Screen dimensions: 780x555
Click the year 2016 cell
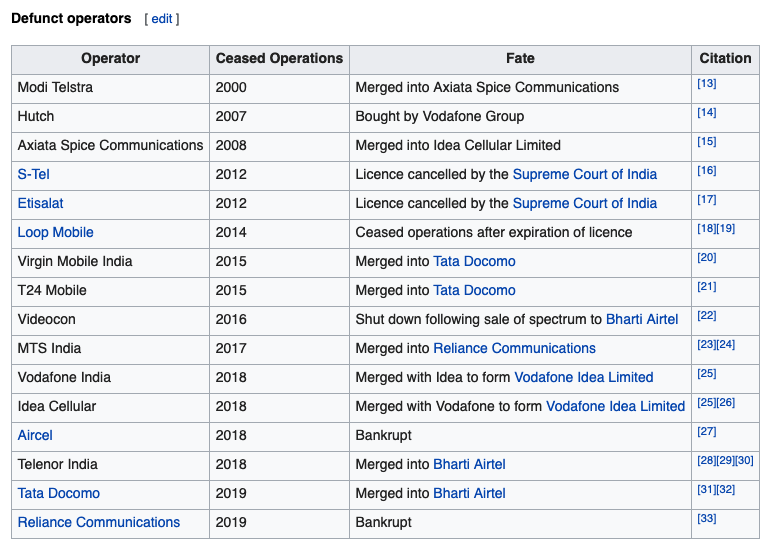tap(279, 319)
